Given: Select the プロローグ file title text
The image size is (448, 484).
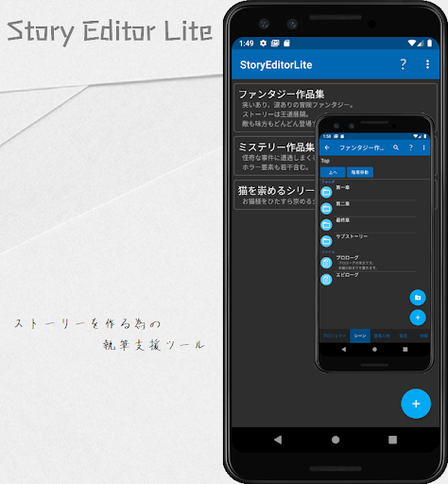Looking at the screenshot, I should click(x=347, y=257).
